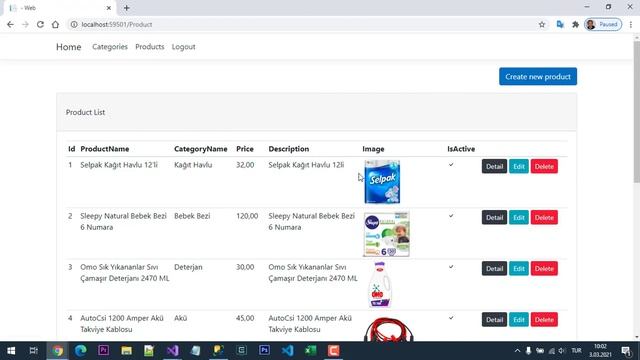Click the ProductName column header
The height and width of the screenshot is (360, 640).
(104, 149)
